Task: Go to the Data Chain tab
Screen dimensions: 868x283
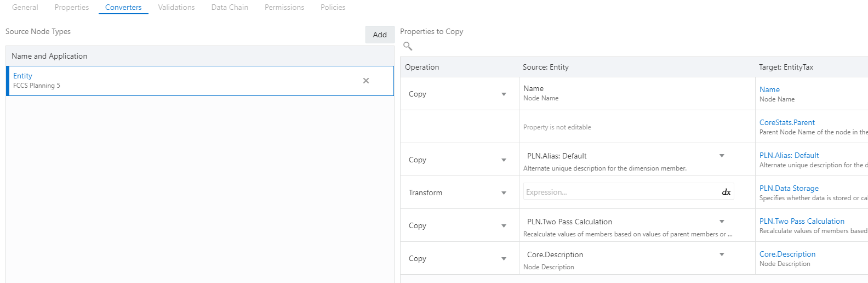Action: click(x=230, y=7)
